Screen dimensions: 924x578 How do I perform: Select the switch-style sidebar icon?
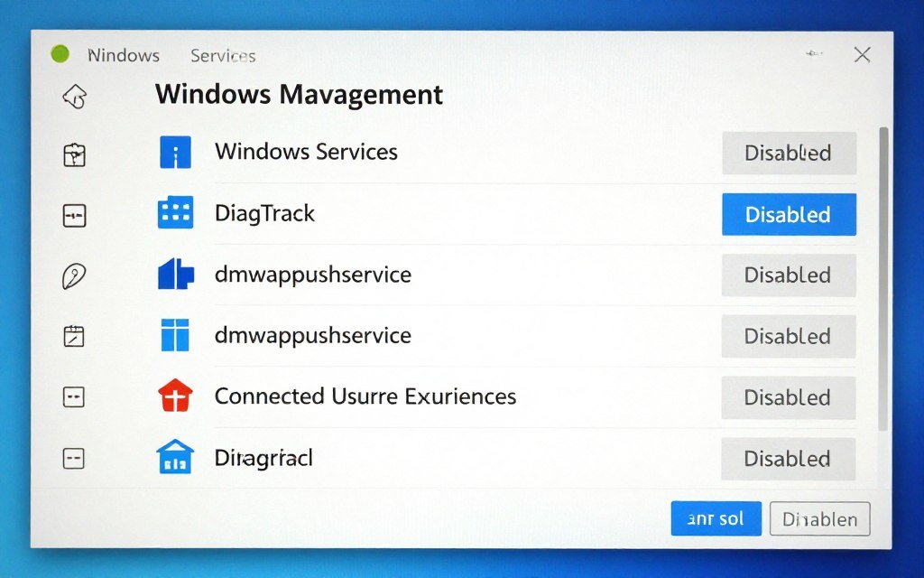pyautogui.click(x=74, y=215)
